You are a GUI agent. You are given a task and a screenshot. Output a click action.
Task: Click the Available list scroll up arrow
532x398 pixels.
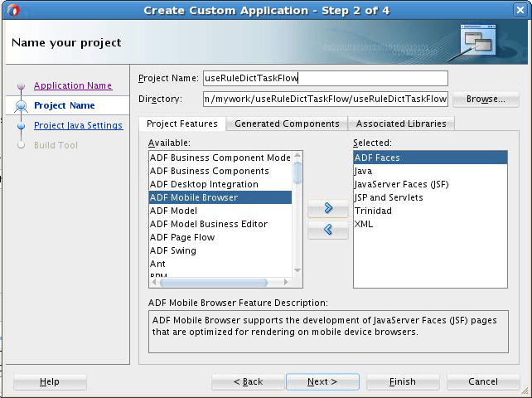coord(297,156)
